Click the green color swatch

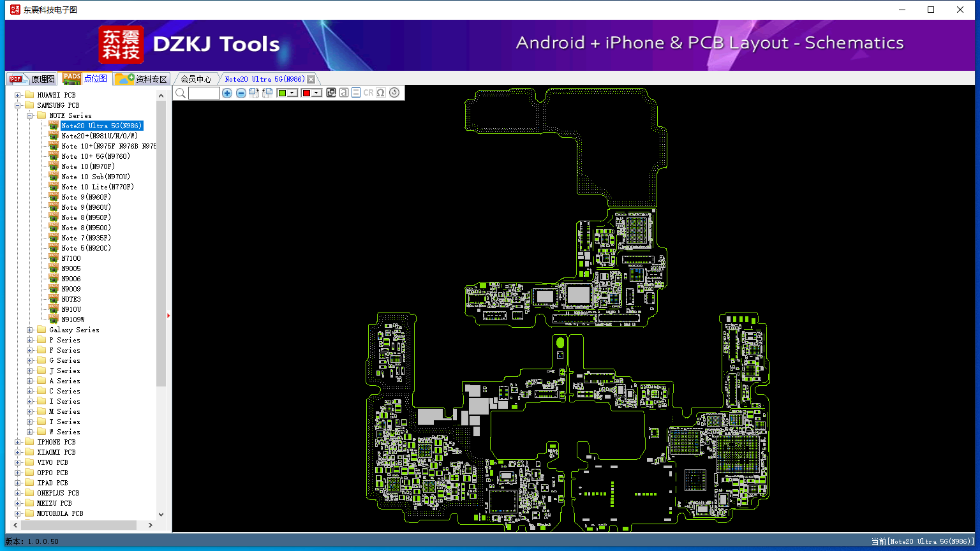[282, 93]
